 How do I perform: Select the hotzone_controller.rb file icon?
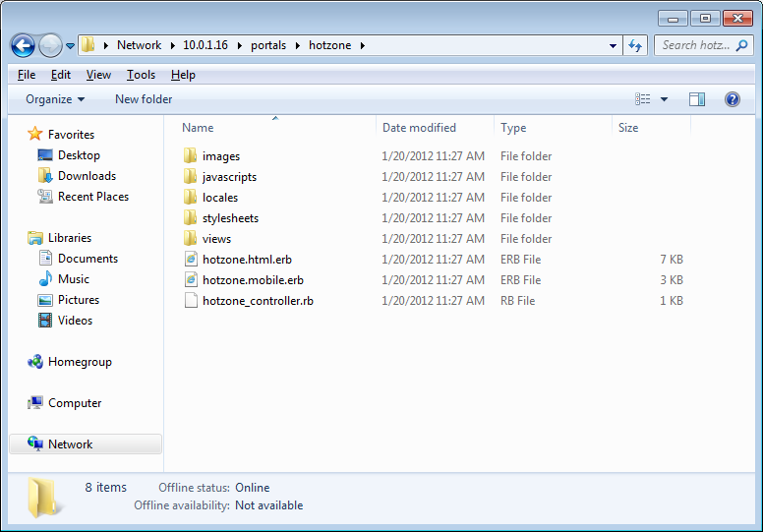pyautogui.click(x=191, y=301)
